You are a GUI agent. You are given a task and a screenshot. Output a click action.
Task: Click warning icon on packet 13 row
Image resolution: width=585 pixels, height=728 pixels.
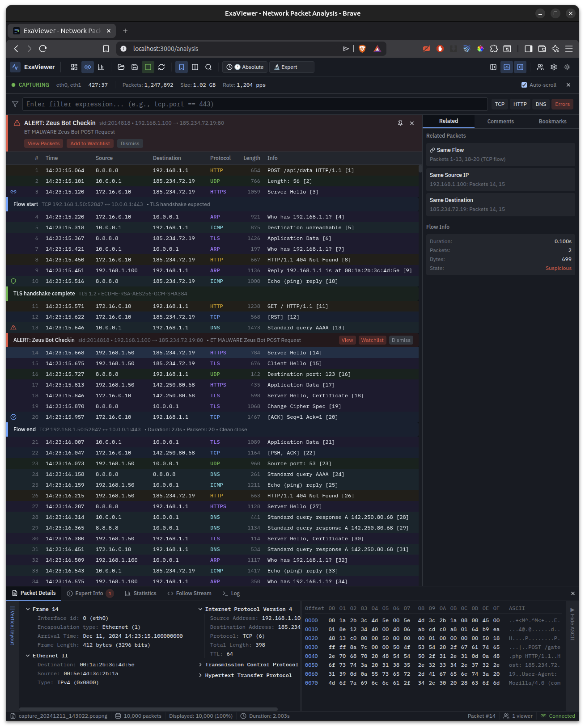[x=13, y=328]
